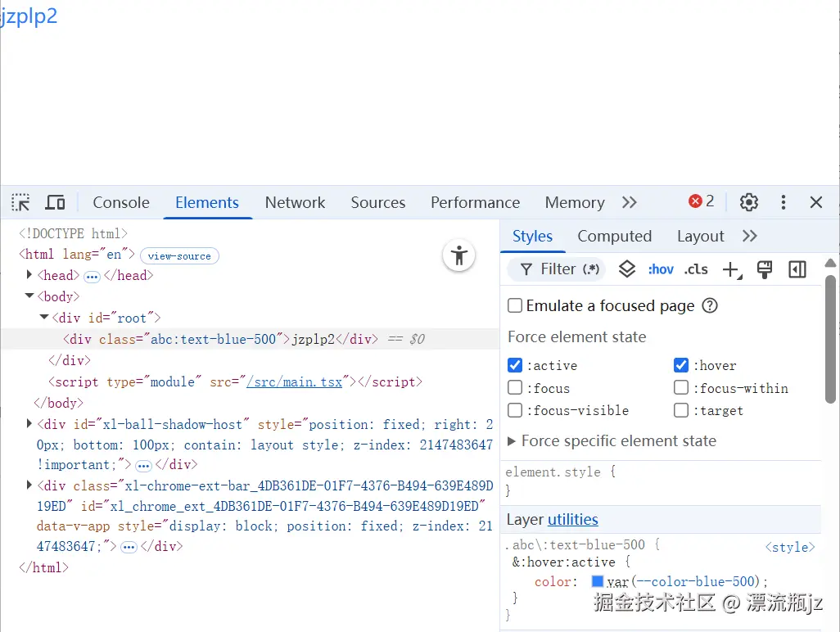Click the jzplp2 text on the page
840x632 pixels.
29,16
